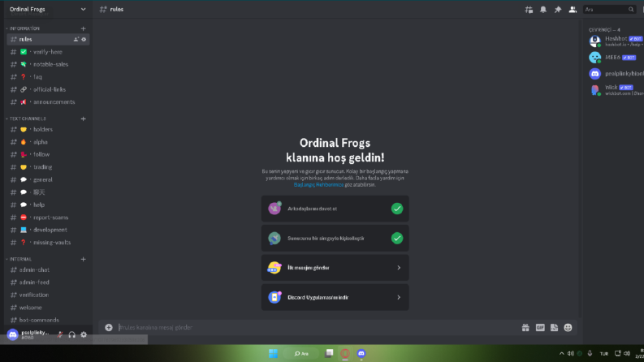The width and height of the screenshot is (644, 362).
Task: Toggle microphone mute in user panel
Action: (60, 335)
